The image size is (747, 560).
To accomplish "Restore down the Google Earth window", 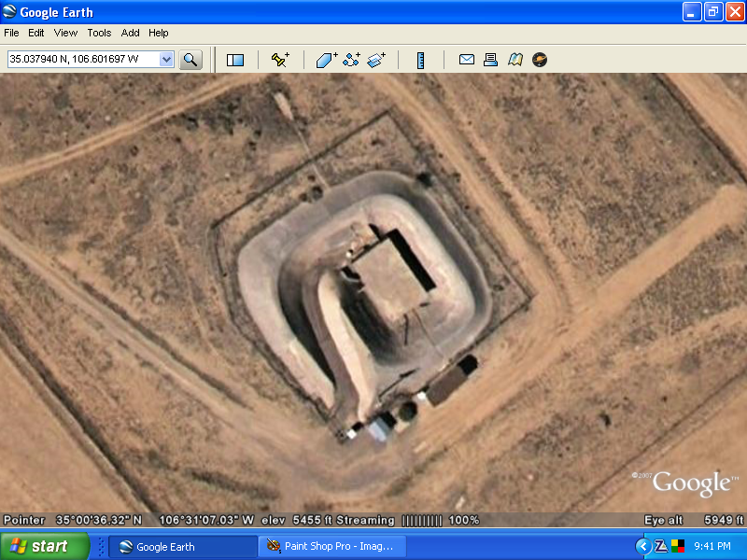I will 713,12.
